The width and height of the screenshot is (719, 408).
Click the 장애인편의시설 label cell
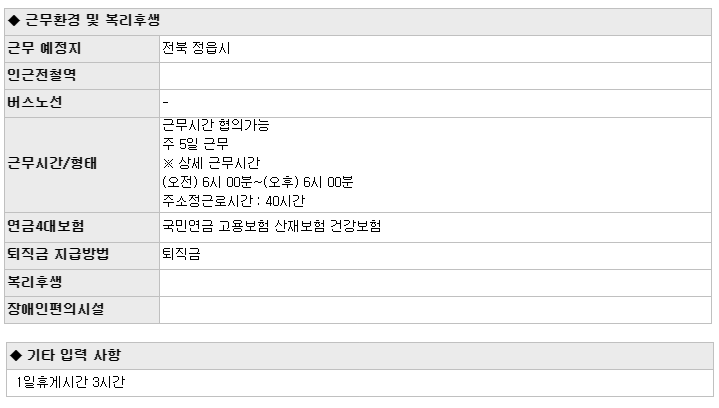(82, 310)
